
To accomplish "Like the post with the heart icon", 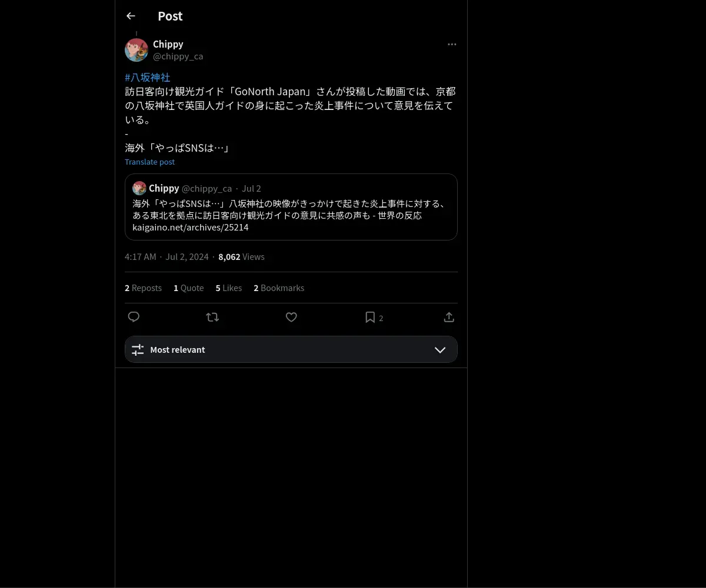I will click(291, 317).
